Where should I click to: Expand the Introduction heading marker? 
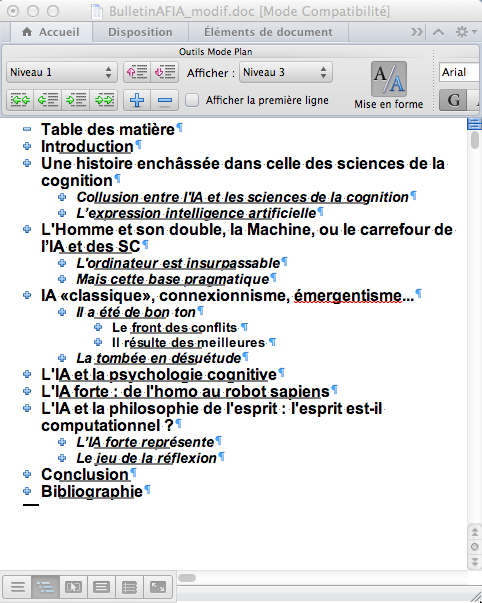tap(27, 146)
